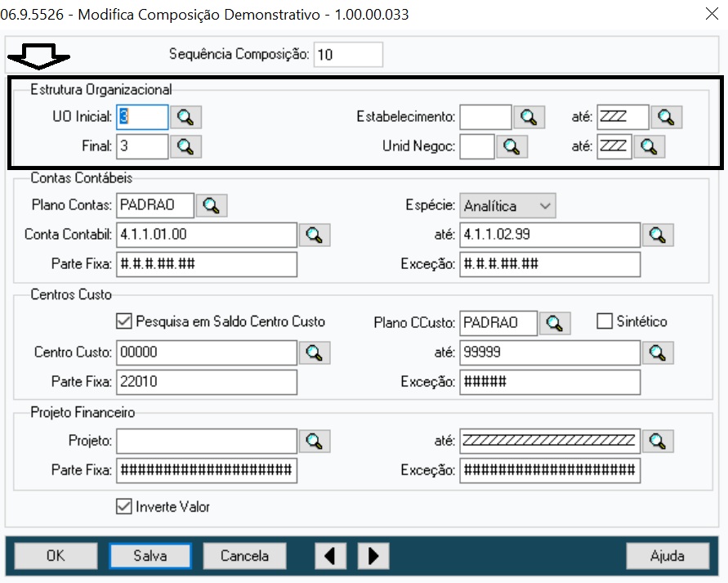The width and height of the screenshot is (728, 583).
Task: Toggle the Inverte Valor checkbox
Action: [123, 506]
